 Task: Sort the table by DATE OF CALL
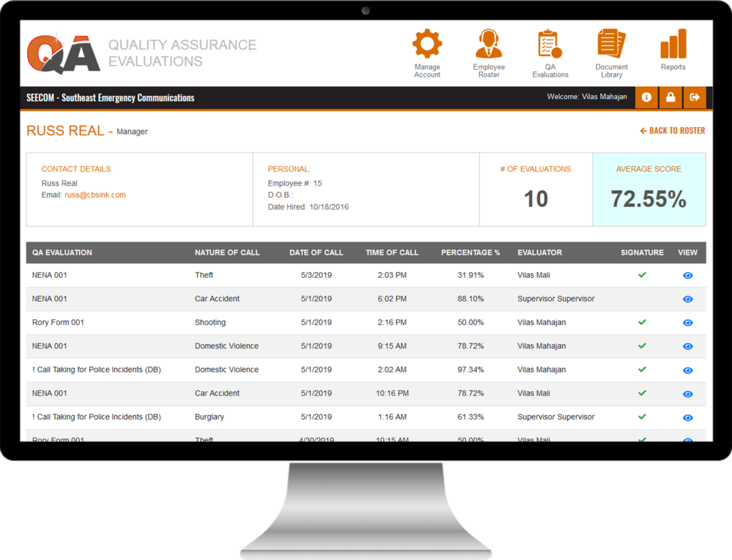(x=316, y=252)
